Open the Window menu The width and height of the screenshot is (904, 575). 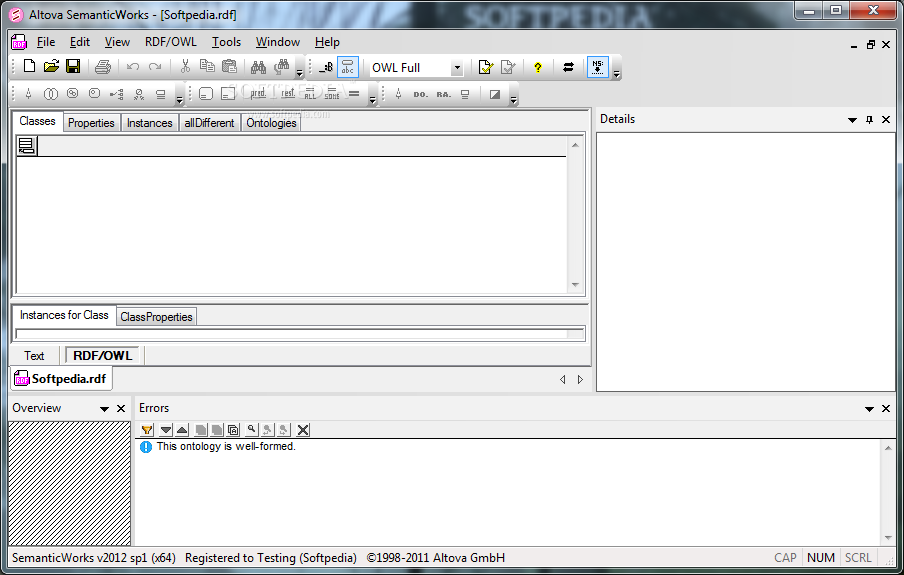click(278, 42)
